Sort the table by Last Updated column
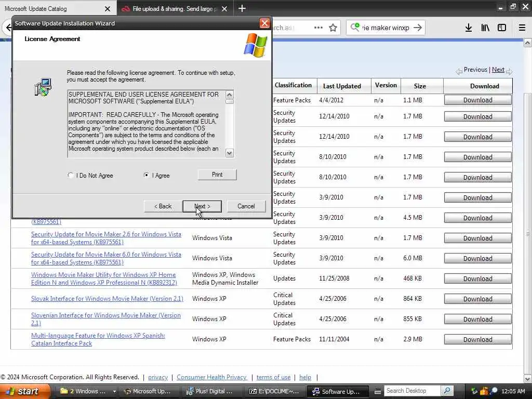 (342, 86)
